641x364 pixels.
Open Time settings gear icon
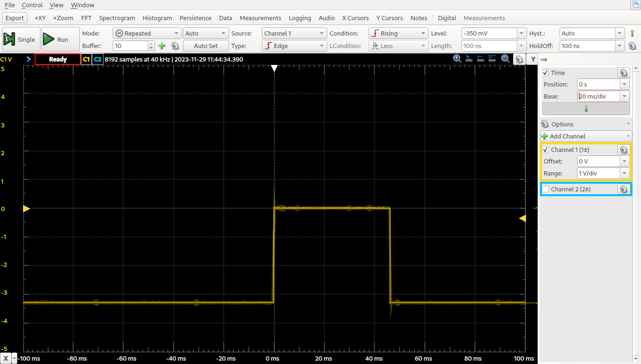click(x=624, y=73)
